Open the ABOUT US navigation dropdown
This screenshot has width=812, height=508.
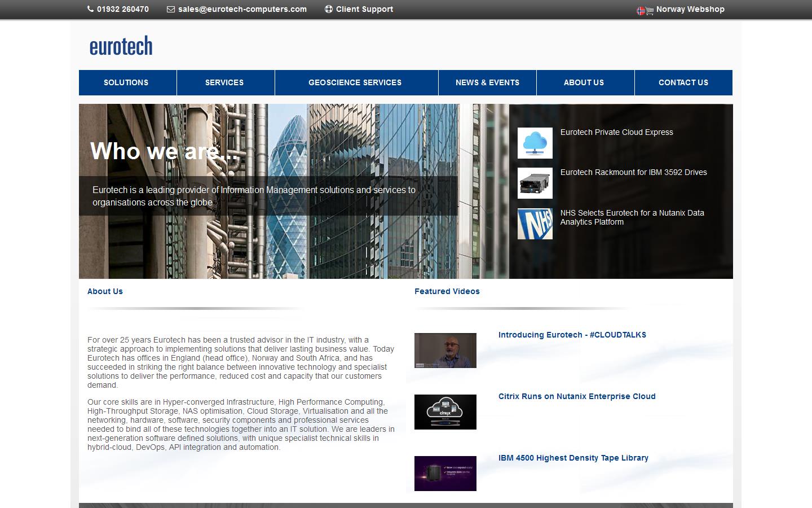coord(584,82)
